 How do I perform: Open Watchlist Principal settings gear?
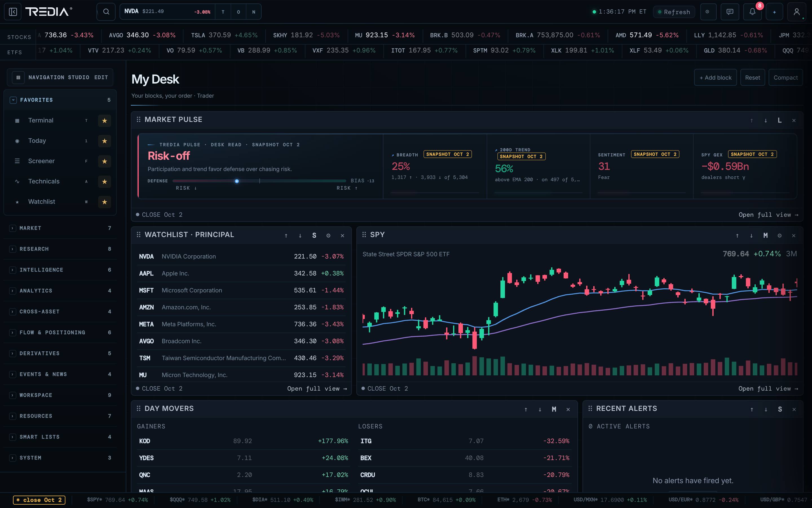(328, 236)
